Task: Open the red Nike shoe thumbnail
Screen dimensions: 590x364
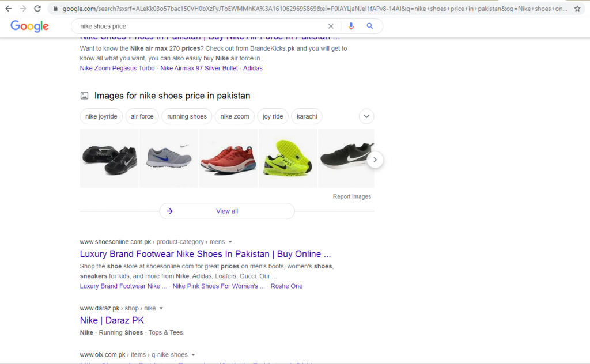Action: click(228, 158)
